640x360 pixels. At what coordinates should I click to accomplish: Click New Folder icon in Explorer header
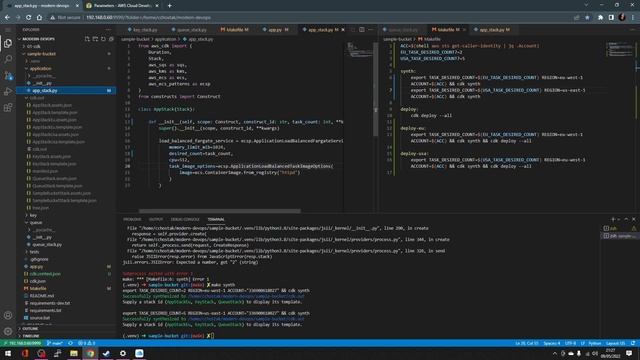click(95, 39)
